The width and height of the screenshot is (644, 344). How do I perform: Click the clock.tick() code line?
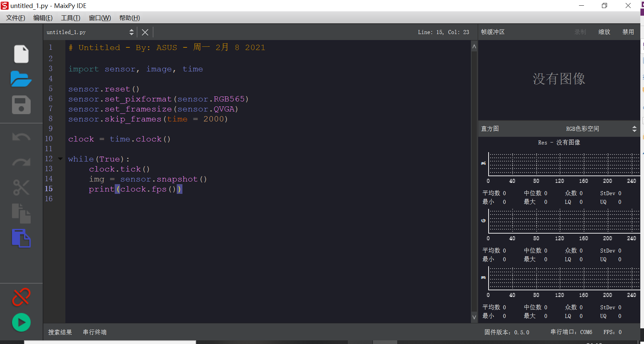coord(119,169)
